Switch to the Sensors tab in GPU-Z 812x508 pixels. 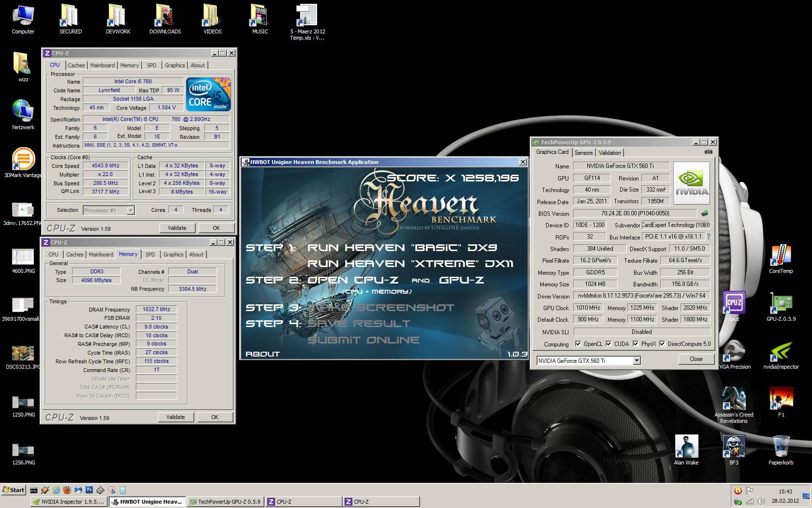[583, 153]
